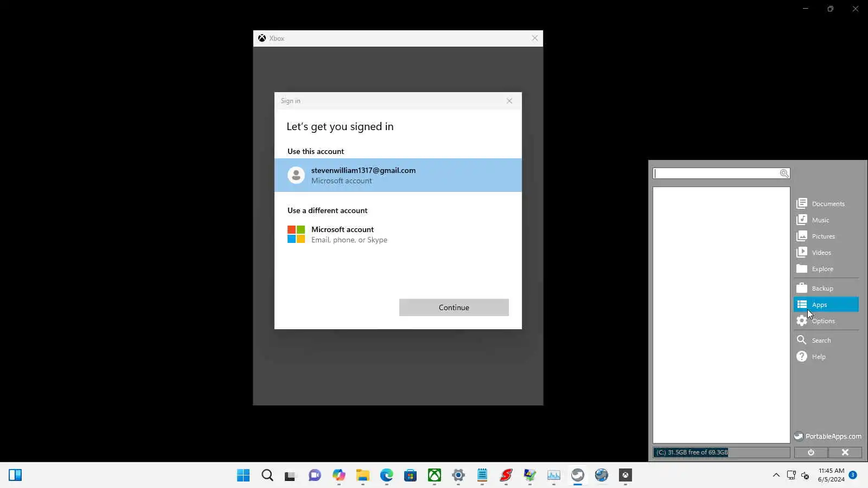The width and height of the screenshot is (868, 488).
Task: Open Task View from the taskbar
Action: 291,476
